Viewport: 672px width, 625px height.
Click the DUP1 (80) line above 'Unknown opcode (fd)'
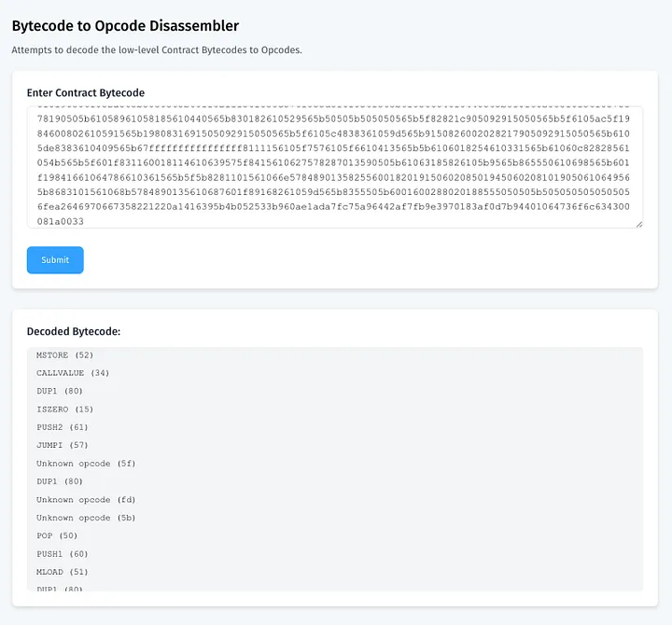coord(60,481)
